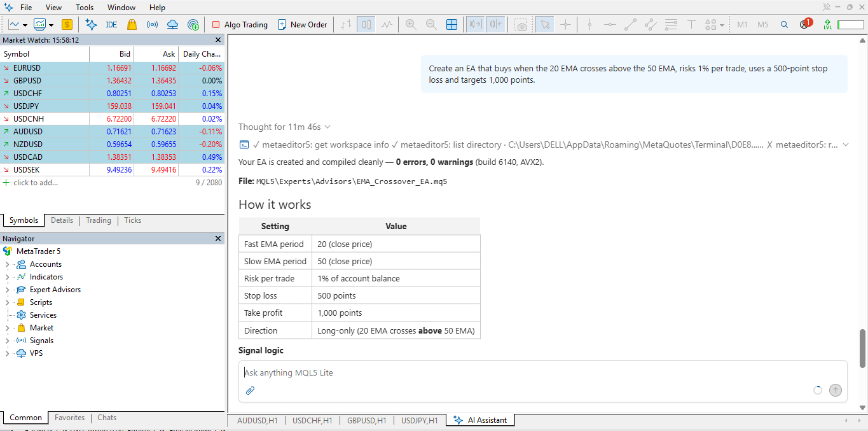This screenshot has height=431, width=868.
Task: Select the text label tool
Action: point(692,25)
